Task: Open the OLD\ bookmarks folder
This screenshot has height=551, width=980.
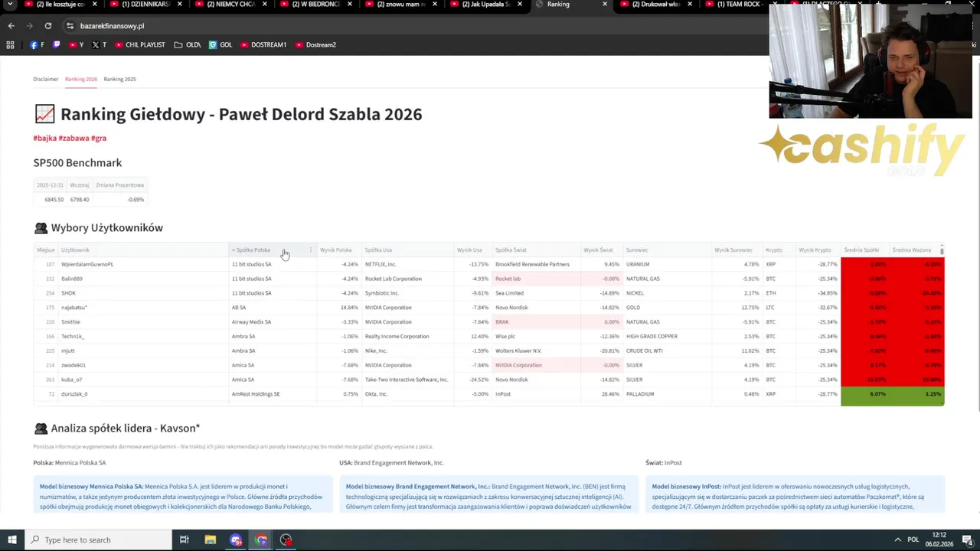Action: [188, 45]
